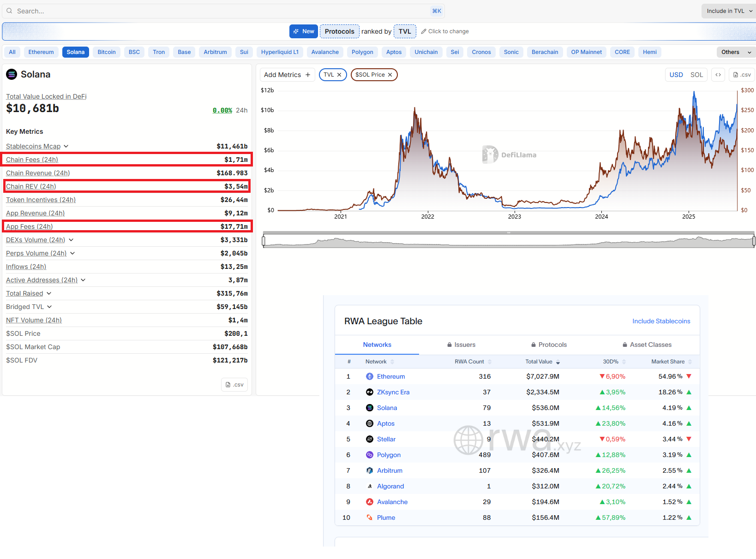Screen dimensions: 756x559
Task: Open Chain Fees (24h) metric link
Action: [x=32, y=160]
